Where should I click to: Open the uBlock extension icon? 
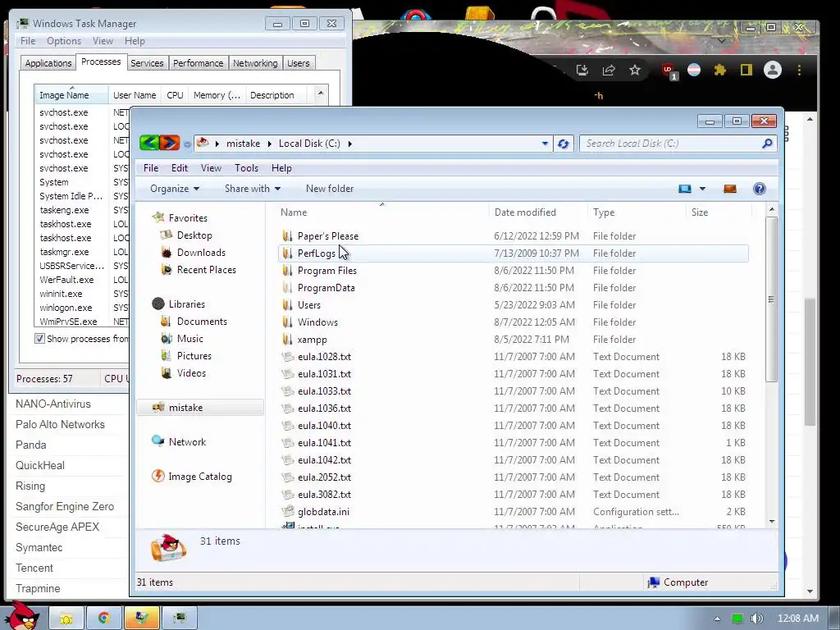click(669, 71)
